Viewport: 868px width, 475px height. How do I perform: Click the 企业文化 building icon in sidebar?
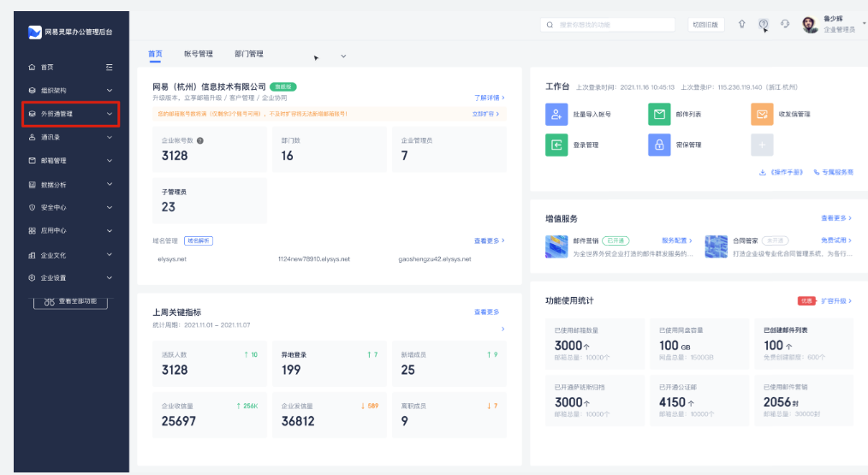point(33,255)
